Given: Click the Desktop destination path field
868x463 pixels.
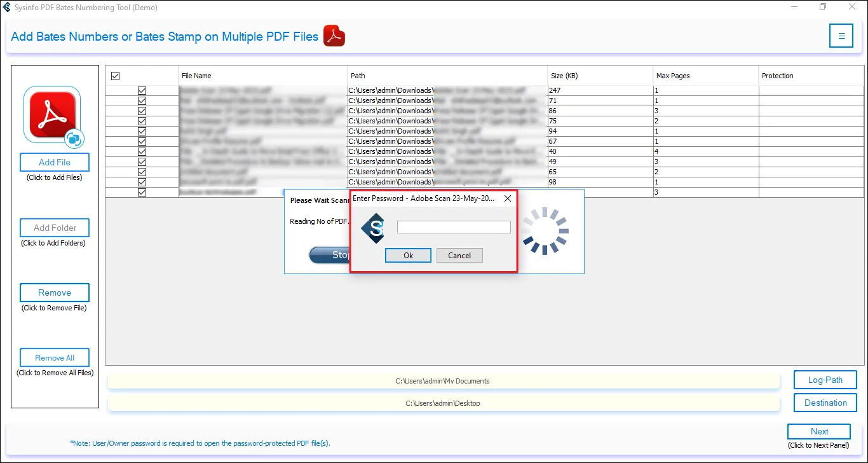Looking at the screenshot, I should tap(443, 403).
